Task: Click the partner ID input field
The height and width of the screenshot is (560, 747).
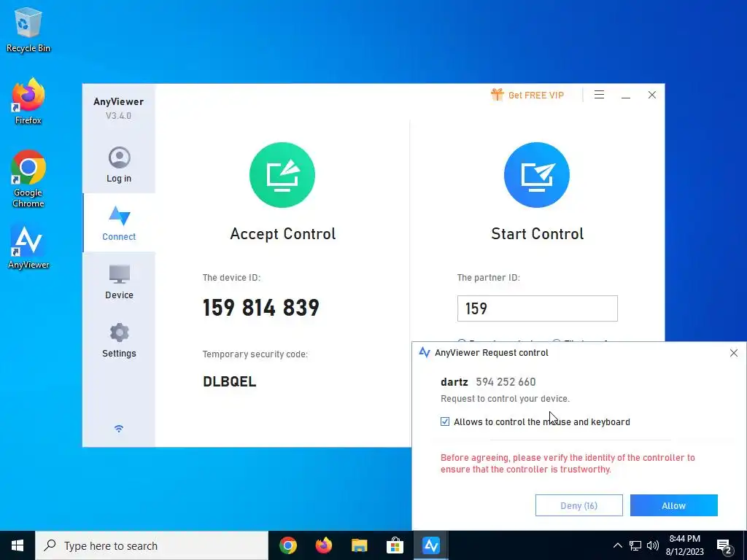Action: pos(538,308)
